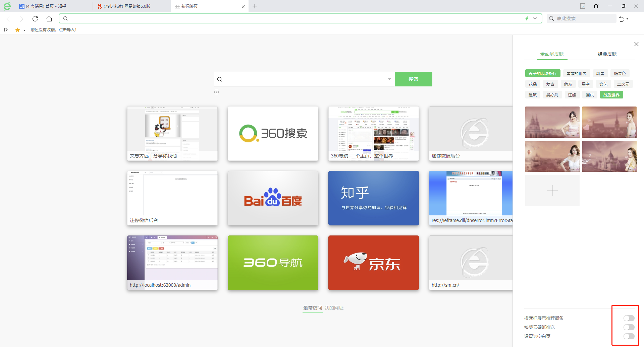The height and width of the screenshot is (347, 644).
Task: Choose the 星空 skin category
Action: click(x=586, y=84)
